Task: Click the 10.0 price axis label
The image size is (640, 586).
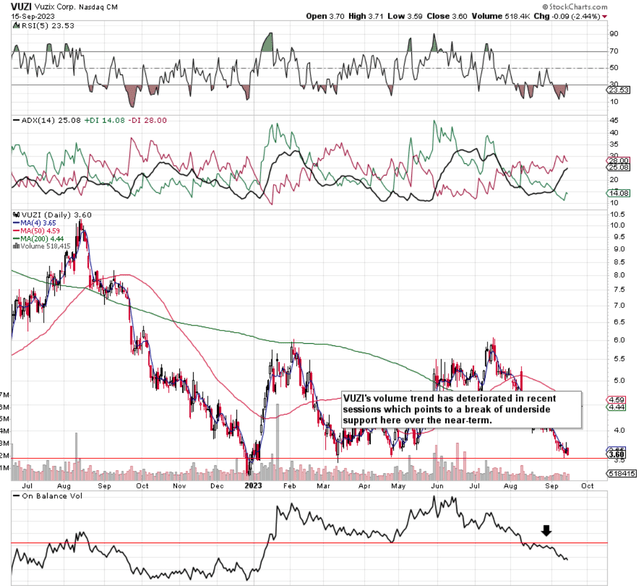Action: click(617, 225)
